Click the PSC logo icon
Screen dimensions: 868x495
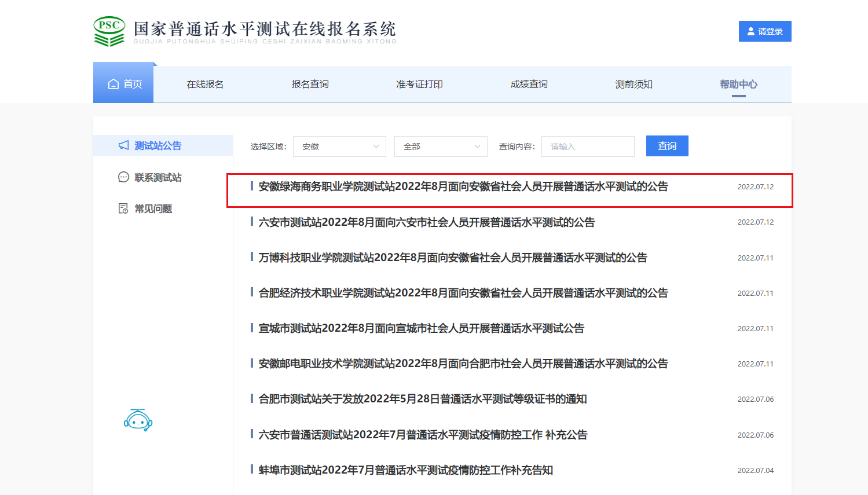point(109,31)
